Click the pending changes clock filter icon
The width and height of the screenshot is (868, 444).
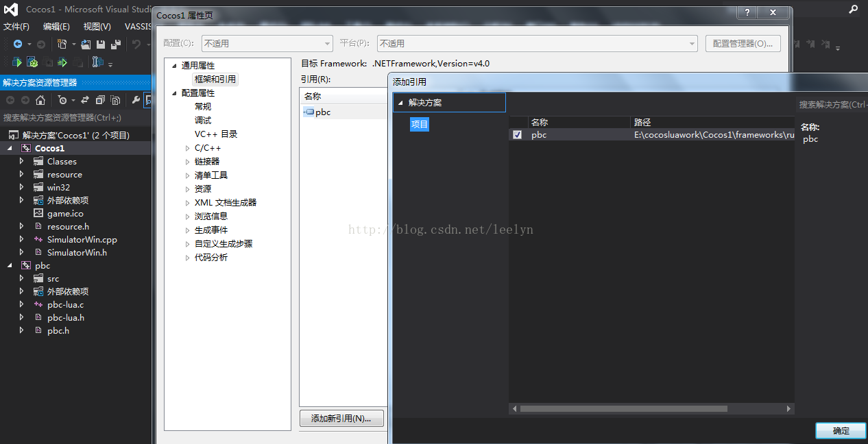pos(62,100)
